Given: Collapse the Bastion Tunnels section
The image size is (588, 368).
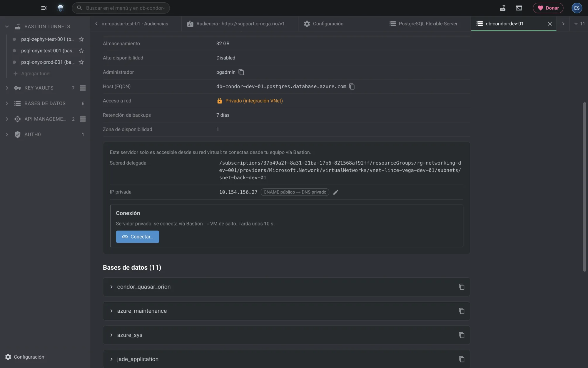Looking at the screenshot, I should (7, 26).
